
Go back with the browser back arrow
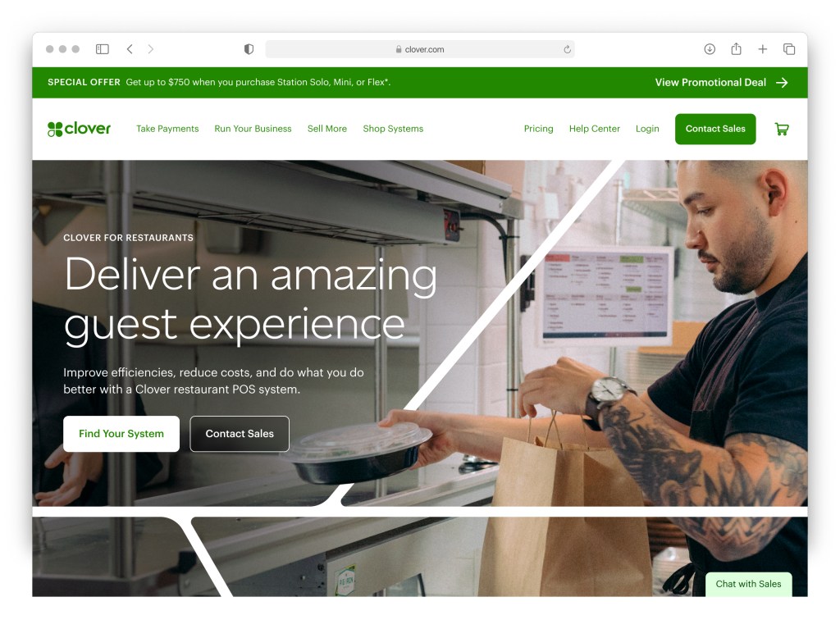click(130, 49)
